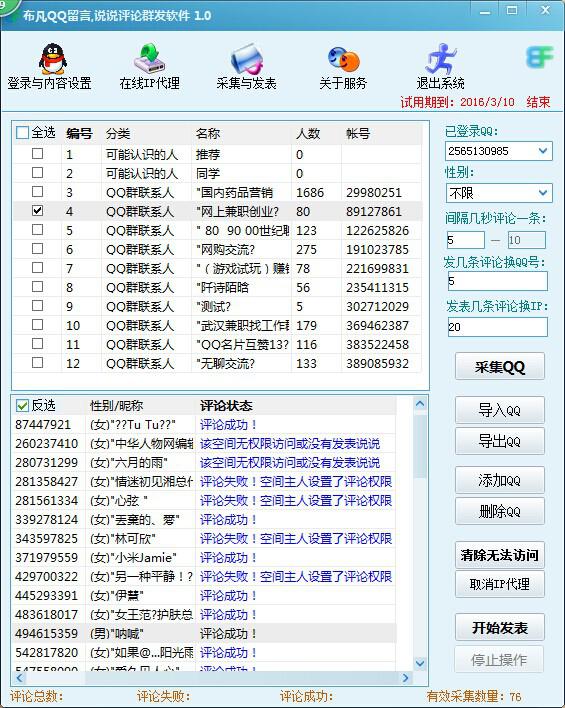
Task: Click the horizontal scroll-right arrow
Action: 406,678
